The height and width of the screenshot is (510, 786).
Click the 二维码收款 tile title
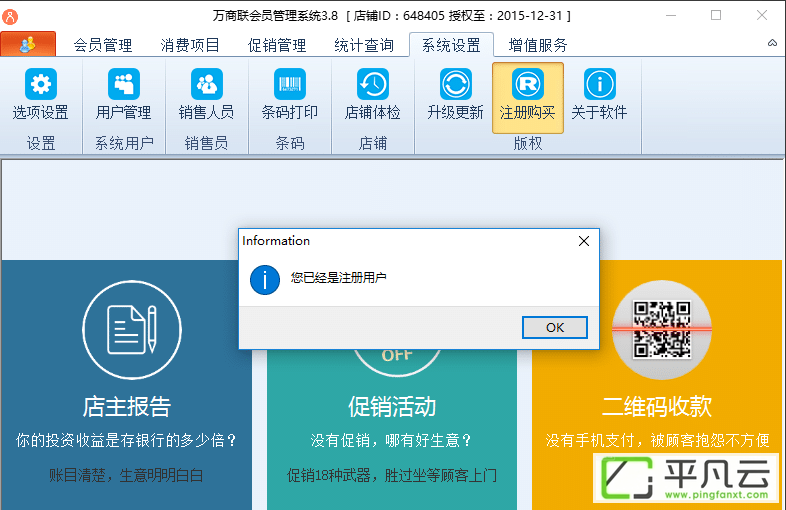(657, 407)
